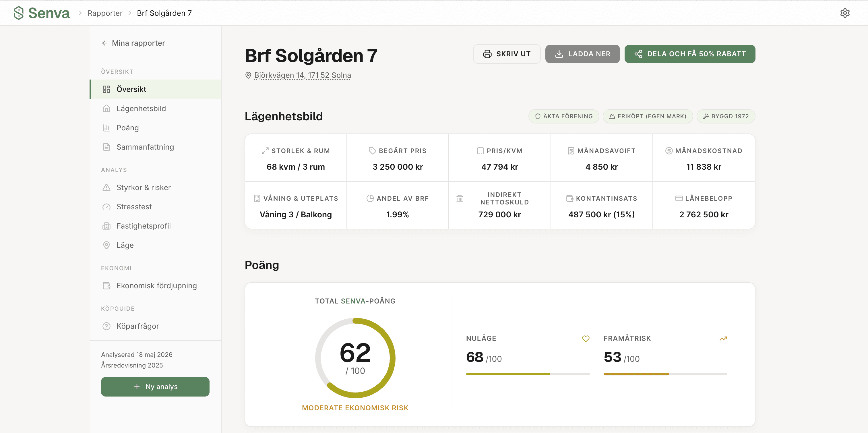Click the location pin icon by the address
This screenshot has height=433, width=868.
(248, 75)
